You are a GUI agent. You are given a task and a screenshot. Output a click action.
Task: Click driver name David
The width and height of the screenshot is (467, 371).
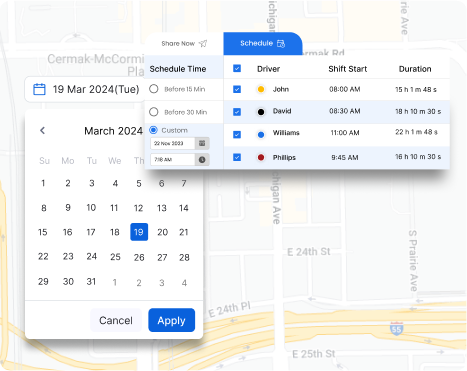click(282, 111)
